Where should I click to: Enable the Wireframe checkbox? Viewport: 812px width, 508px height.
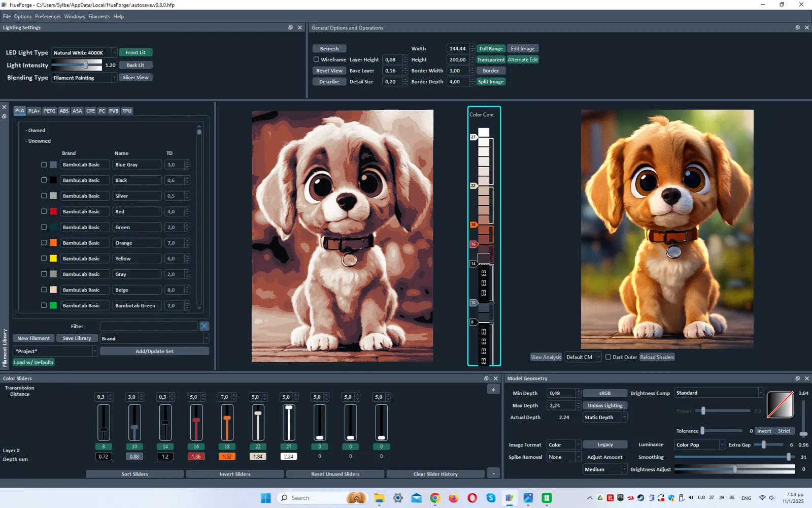[x=316, y=59]
